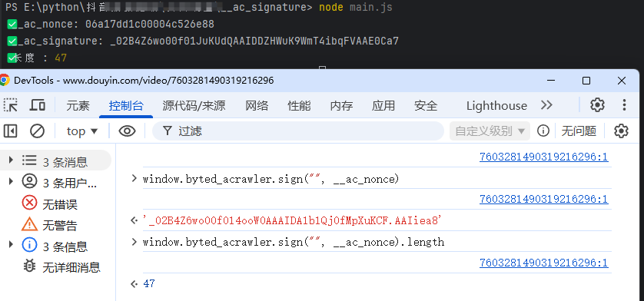
Task: Toggle the console sidebar panel icon
Action: (x=10, y=131)
